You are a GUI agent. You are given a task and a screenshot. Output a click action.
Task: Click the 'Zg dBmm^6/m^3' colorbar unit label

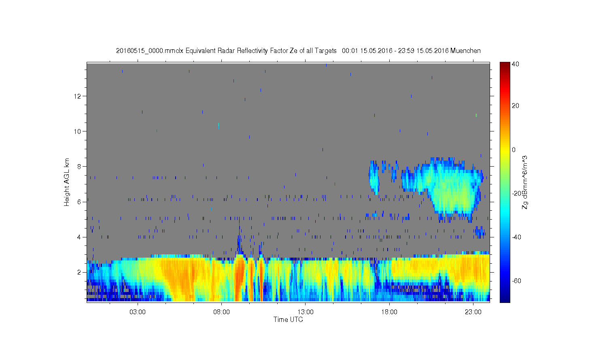525,182
